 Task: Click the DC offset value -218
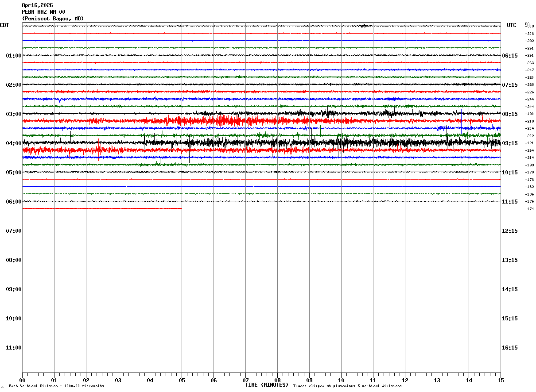tap(529, 121)
